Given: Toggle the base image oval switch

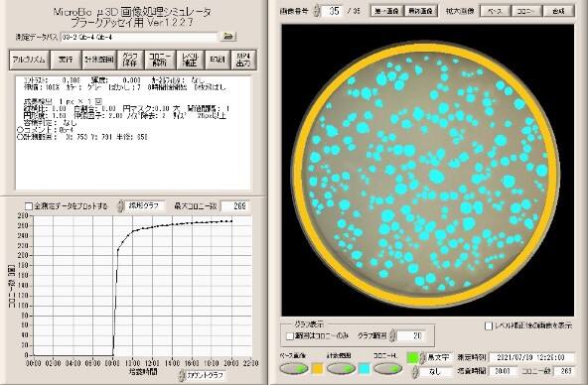Looking at the screenshot, I should click(294, 369).
